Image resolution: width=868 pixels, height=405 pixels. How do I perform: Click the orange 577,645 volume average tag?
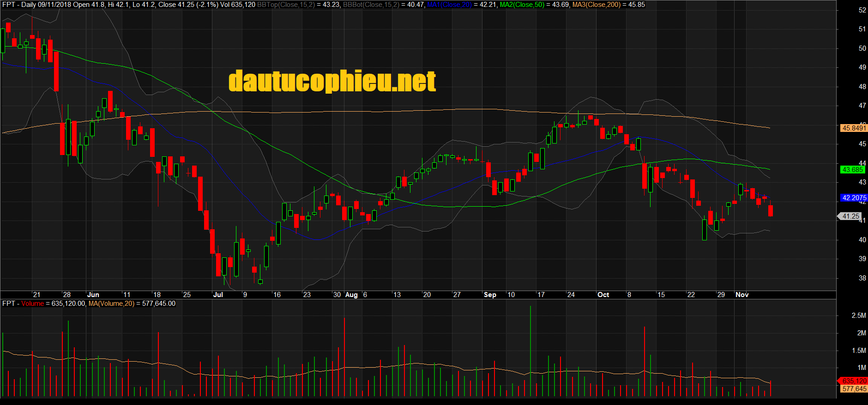(854, 389)
